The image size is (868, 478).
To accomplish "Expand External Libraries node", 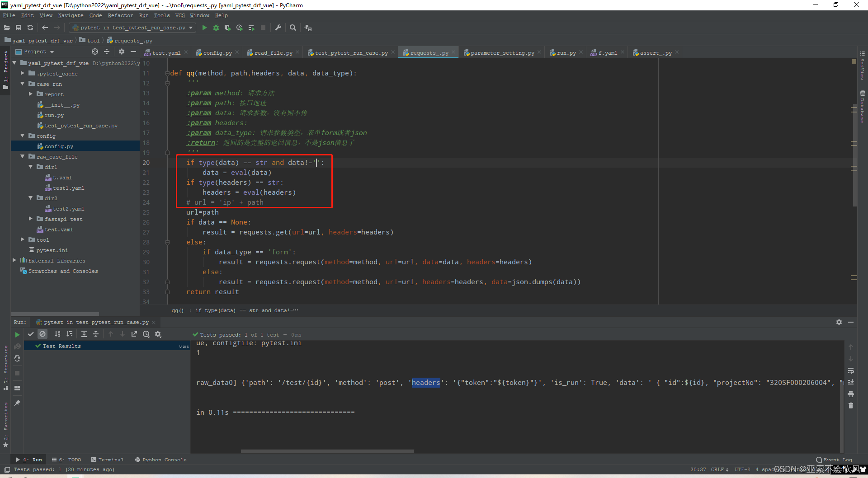I will click(x=14, y=260).
